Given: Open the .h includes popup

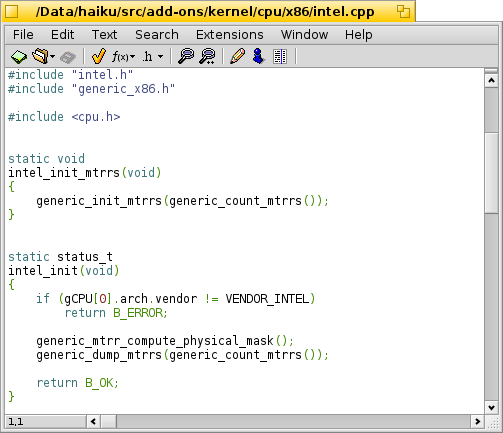Looking at the screenshot, I should pyautogui.click(x=153, y=57).
